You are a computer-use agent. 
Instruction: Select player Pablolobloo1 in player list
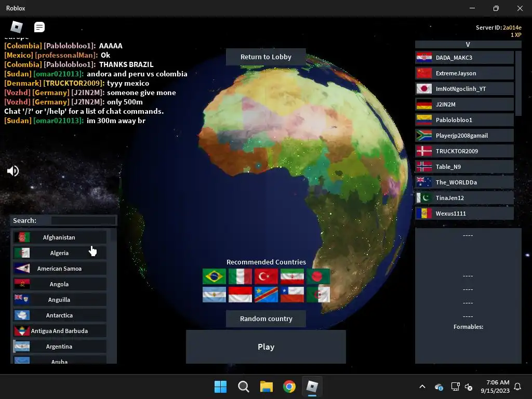(464, 120)
